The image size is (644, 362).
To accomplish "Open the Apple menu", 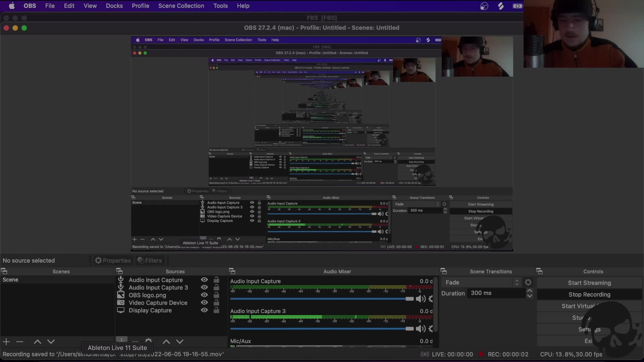I will click(x=12, y=6).
